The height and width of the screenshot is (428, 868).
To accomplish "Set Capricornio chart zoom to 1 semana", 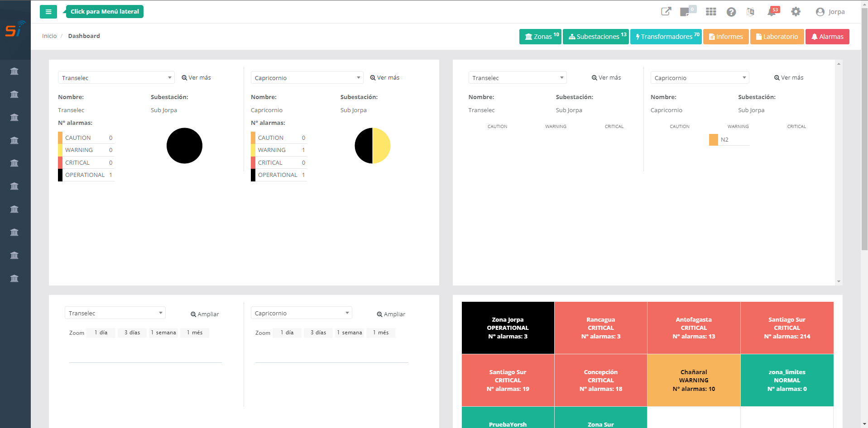I will [x=350, y=333].
